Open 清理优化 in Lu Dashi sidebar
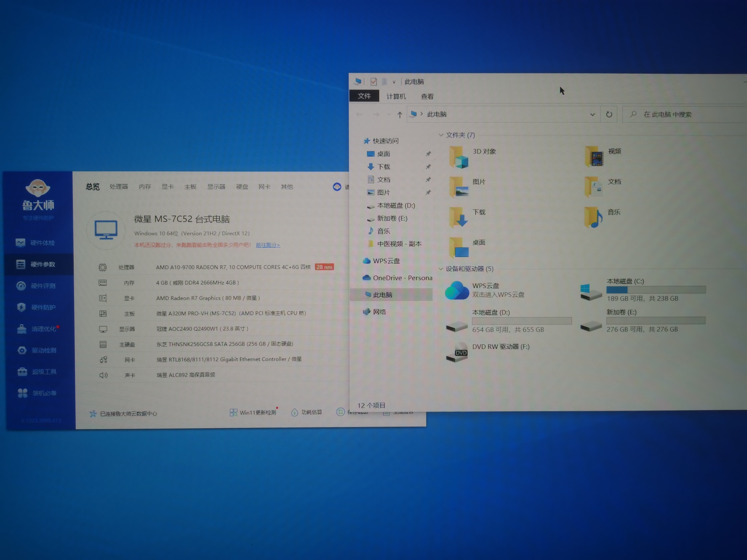This screenshot has width=747, height=560. coord(38,329)
